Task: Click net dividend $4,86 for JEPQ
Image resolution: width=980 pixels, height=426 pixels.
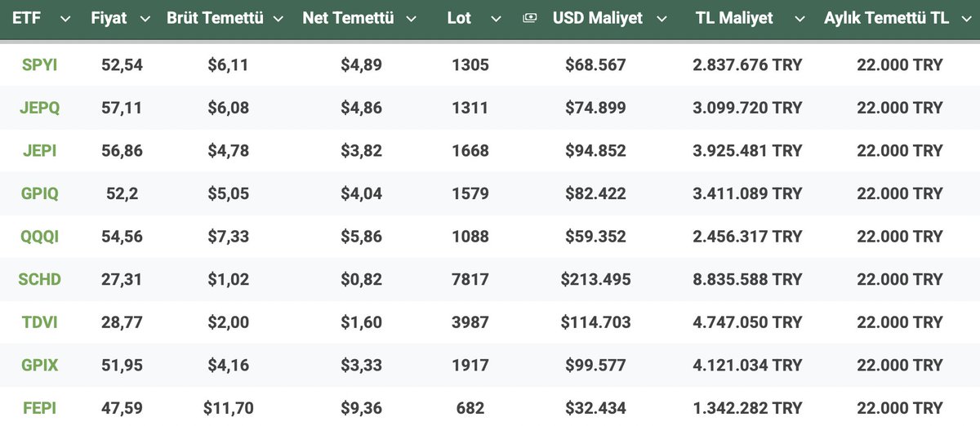Action: pos(361,108)
